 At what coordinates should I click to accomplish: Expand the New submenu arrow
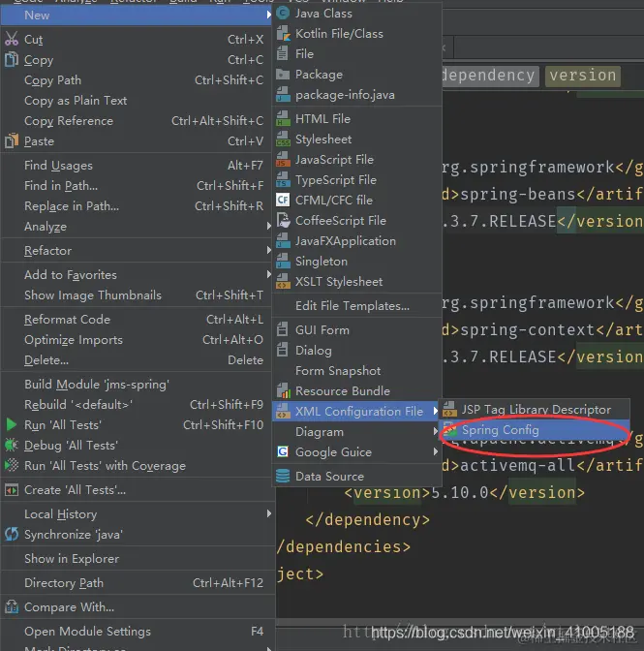269,15
